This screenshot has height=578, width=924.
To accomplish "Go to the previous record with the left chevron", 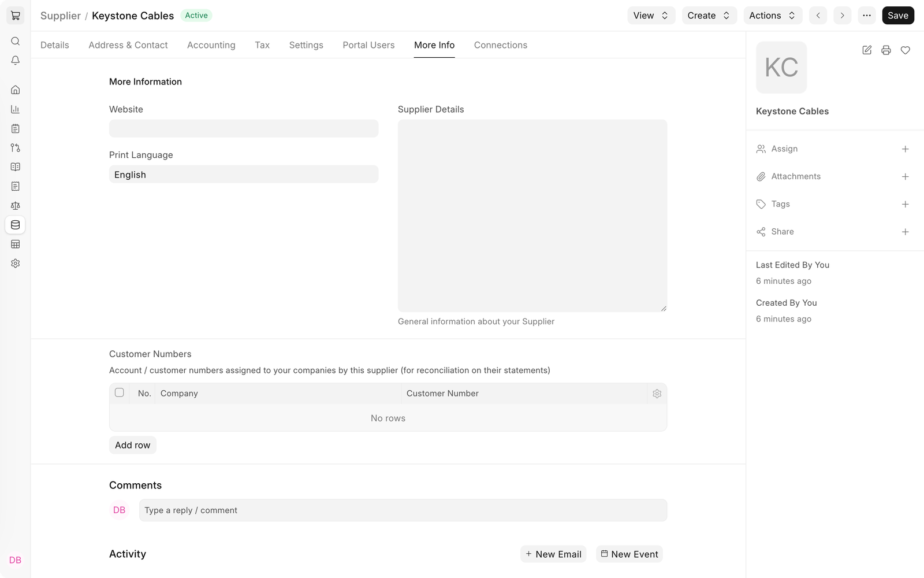I will (818, 16).
